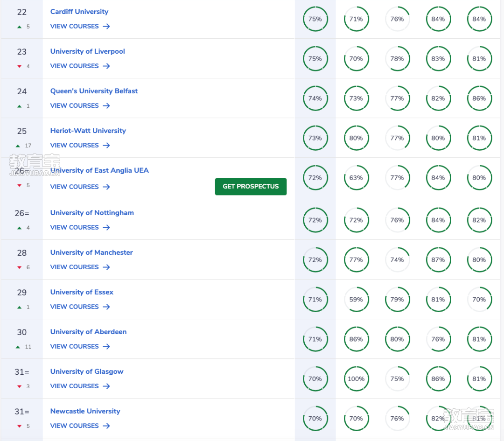Image resolution: width=504 pixels, height=441 pixels.
Task: View courses for Queen's University Belfast
Action: point(80,106)
